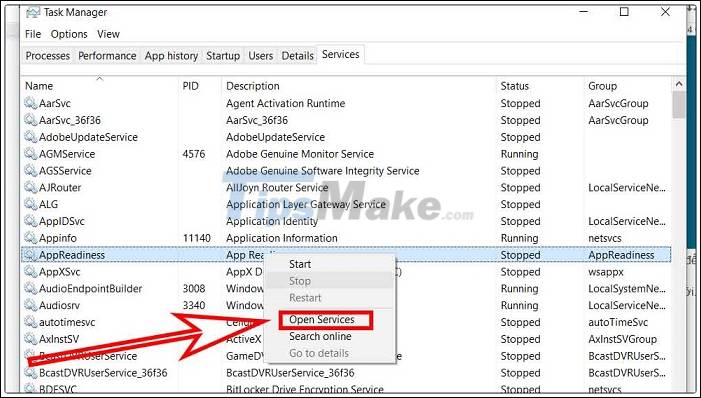
Task: Click the Application Identity description
Action: (272, 221)
